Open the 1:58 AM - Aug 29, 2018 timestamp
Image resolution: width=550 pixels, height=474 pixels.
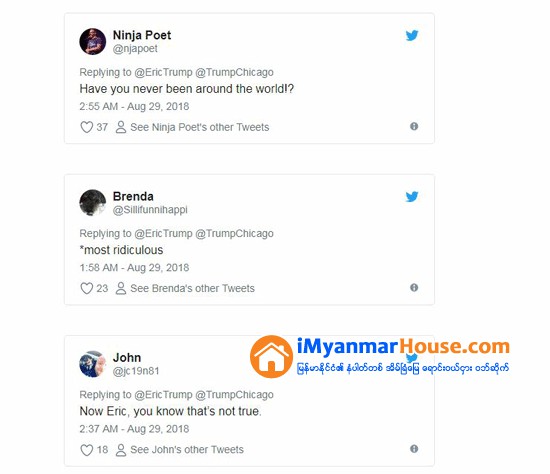point(134,268)
